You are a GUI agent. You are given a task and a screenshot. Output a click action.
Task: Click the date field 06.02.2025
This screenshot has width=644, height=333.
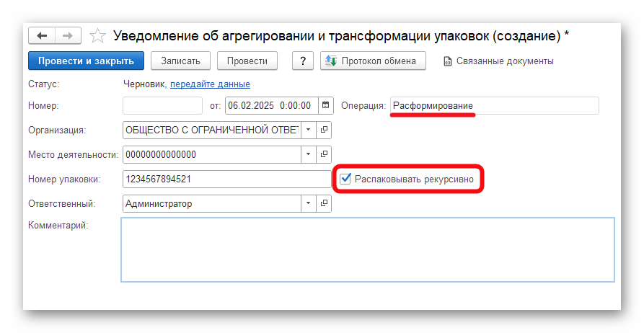point(271,105)
